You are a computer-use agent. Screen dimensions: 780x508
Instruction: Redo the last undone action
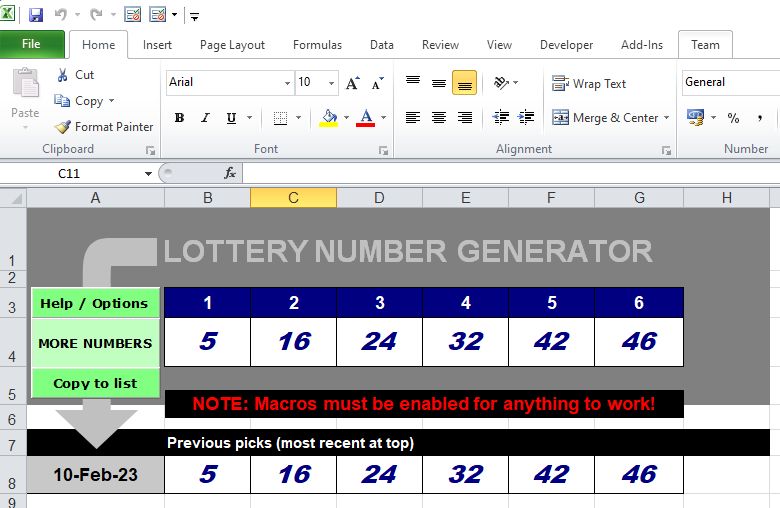pyautogui.click(x=96, y=14)
